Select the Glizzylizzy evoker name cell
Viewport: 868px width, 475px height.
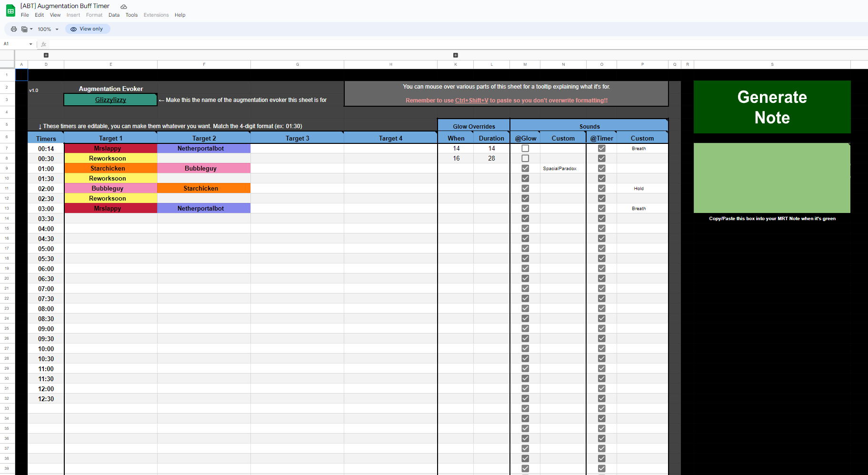pos(110,100)
